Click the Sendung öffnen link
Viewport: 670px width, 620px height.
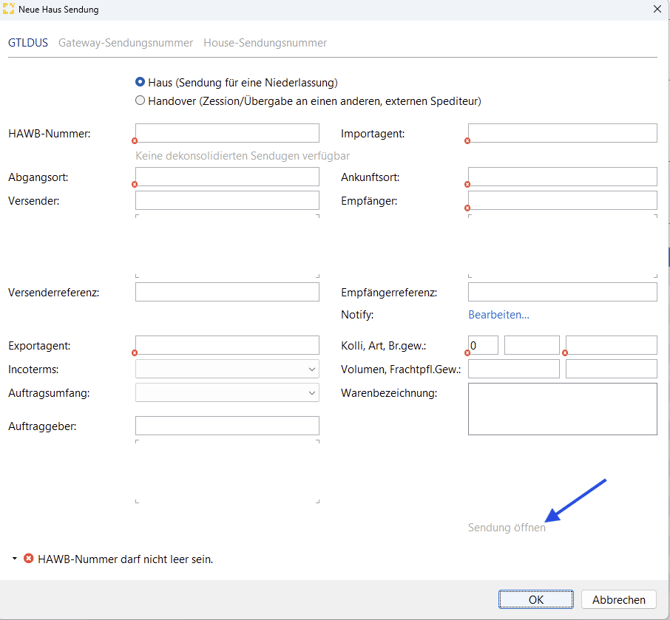point(506,527)
